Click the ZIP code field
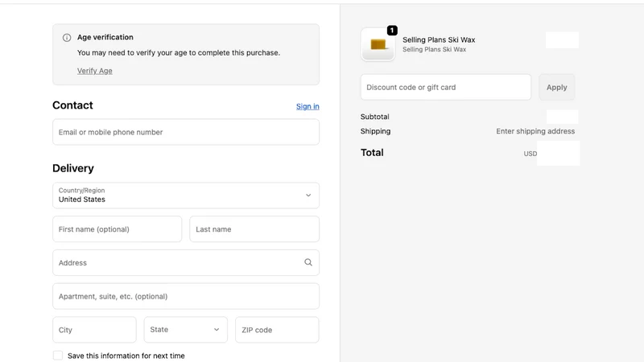 (277, 330)
